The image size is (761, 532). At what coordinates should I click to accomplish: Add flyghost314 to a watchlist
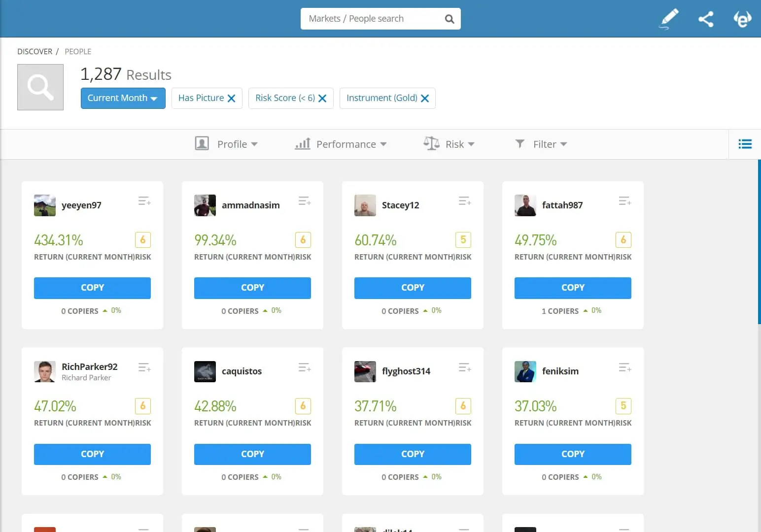pos(464,366)
